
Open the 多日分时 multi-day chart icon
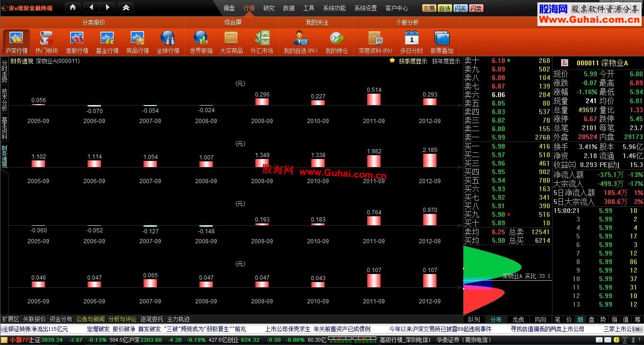coord(411,43)
